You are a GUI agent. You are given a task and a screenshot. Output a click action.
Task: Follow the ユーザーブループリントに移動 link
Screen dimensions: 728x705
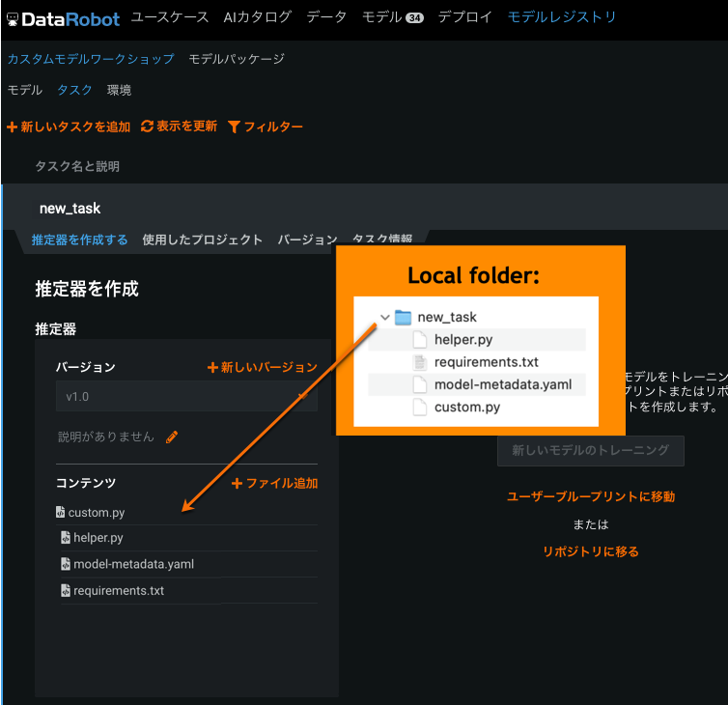591,496
